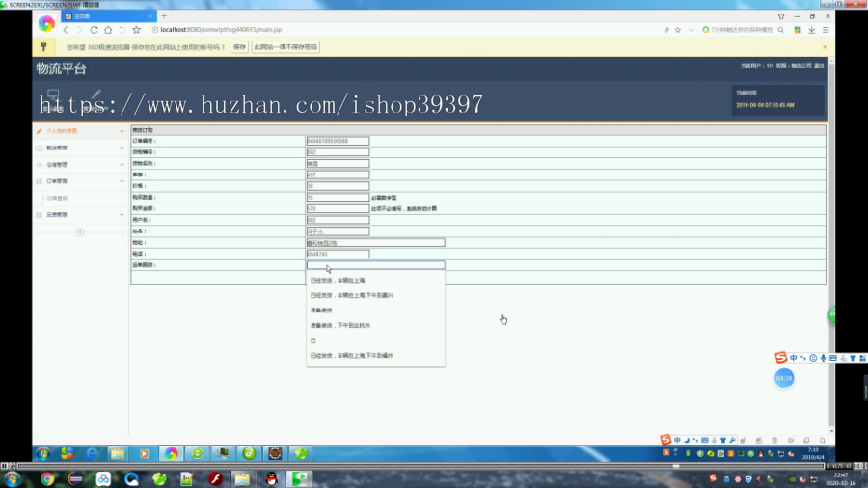868x488 pixels.
Task: Click the 购买数量 input field
Action: click(x=338, y=198)
